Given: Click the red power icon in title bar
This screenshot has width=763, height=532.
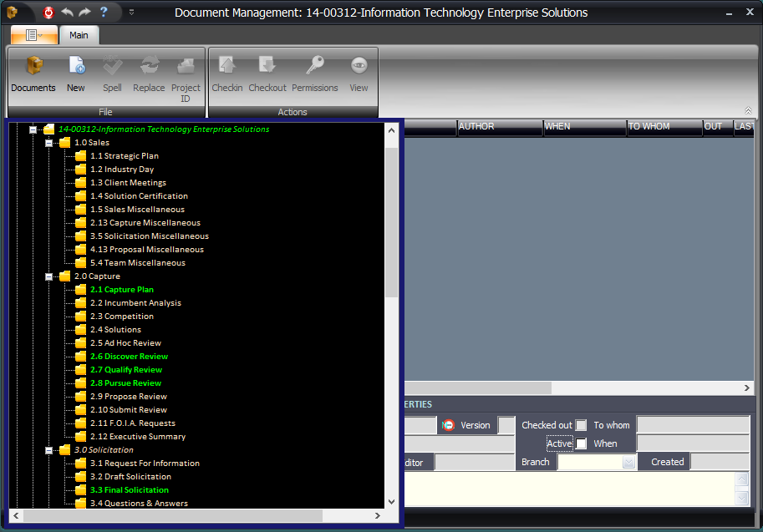Looking at the screenshot, I should tap(48, 13).
